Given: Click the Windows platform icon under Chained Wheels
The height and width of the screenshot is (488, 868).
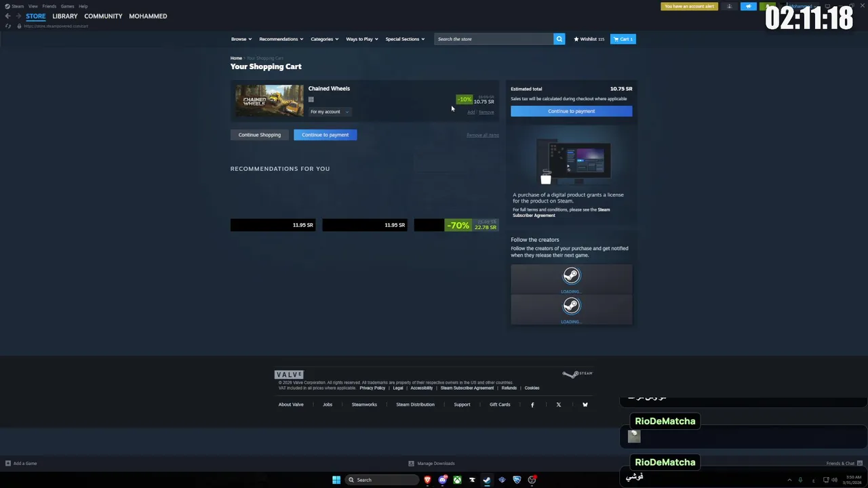Looking at the screenshot, I should click(x=311, y=100).
